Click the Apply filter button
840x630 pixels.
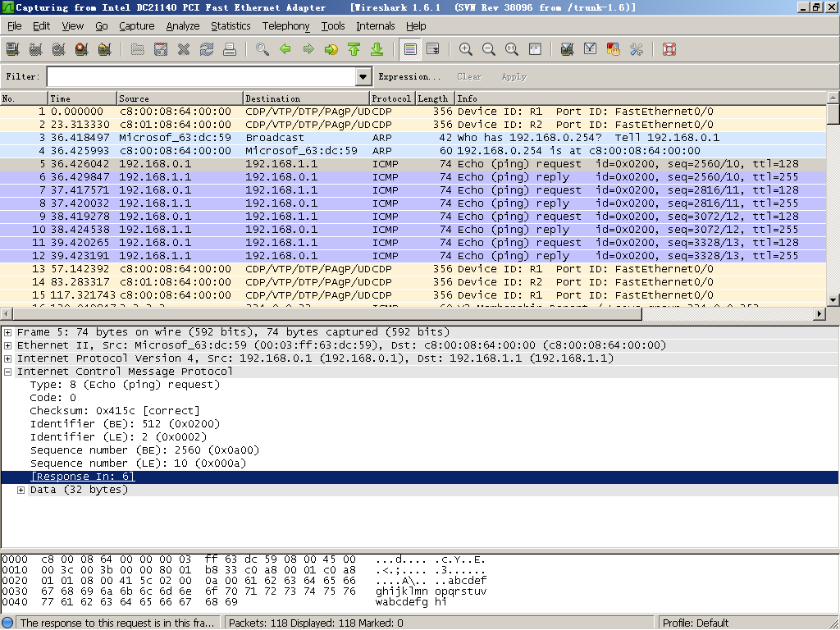[514, 76]
